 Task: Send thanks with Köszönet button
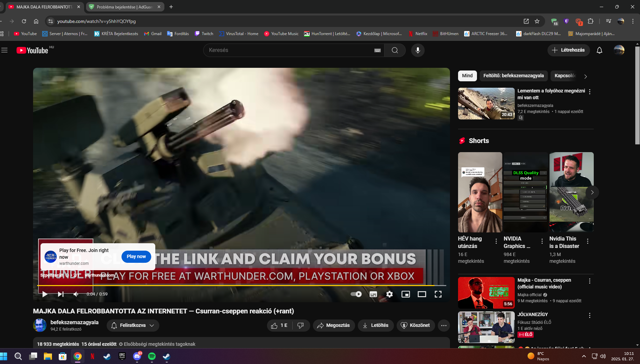point(416,326)
